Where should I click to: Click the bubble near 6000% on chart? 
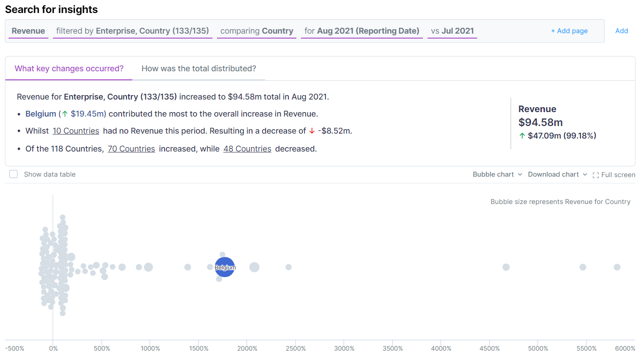pos(617,267)
